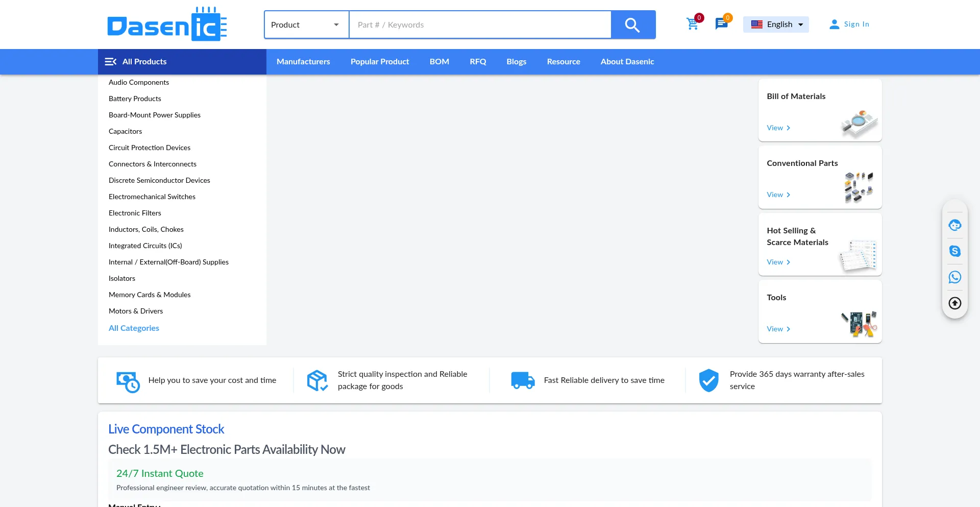This screenshot has width=980, height=507.
Task: Click the WhatsApp contact icon
Action: pyautogui.click(x=954, y=277)
